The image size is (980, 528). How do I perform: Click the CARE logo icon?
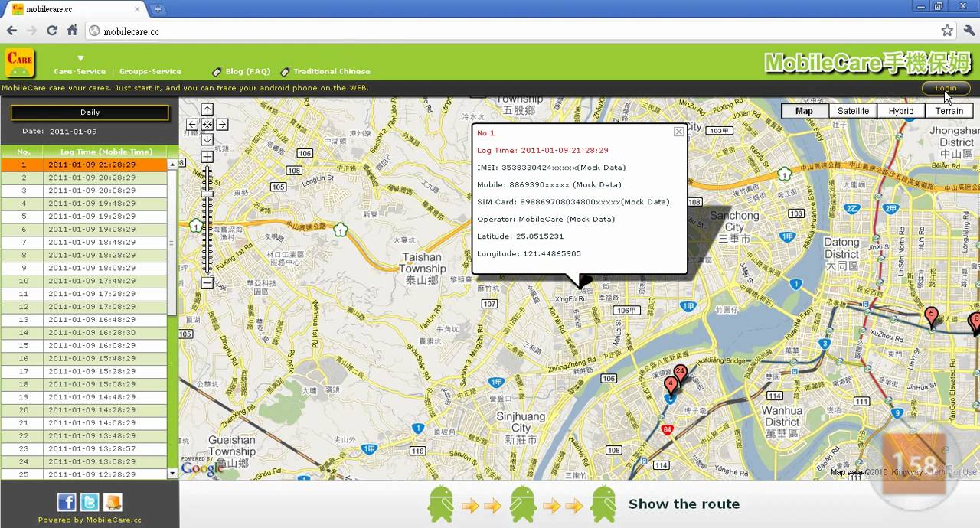(x=20, y=63)
